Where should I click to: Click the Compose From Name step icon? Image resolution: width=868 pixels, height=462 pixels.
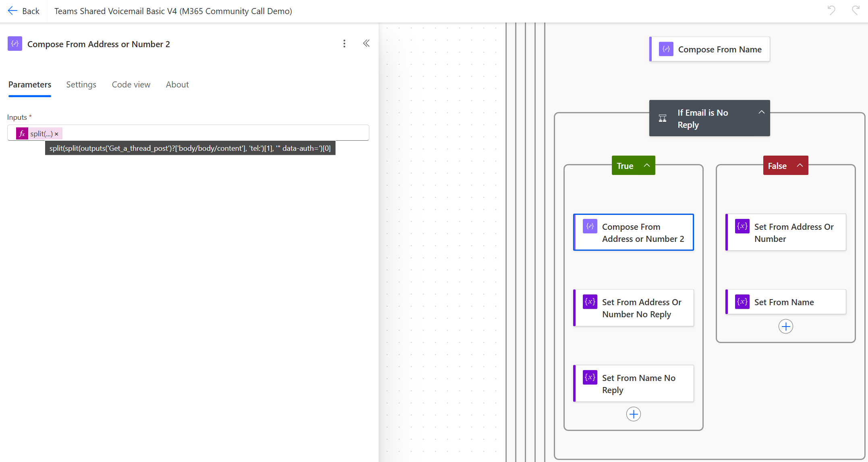tap(665, 49)
